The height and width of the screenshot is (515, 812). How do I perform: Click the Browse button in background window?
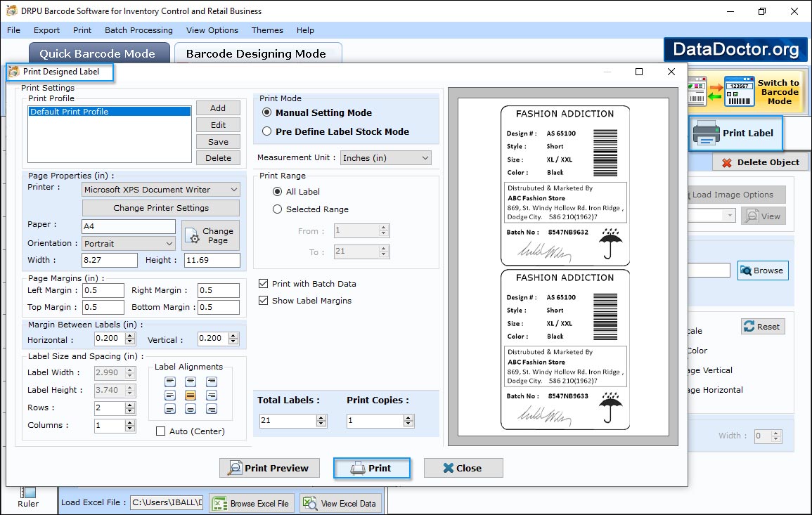763,270
